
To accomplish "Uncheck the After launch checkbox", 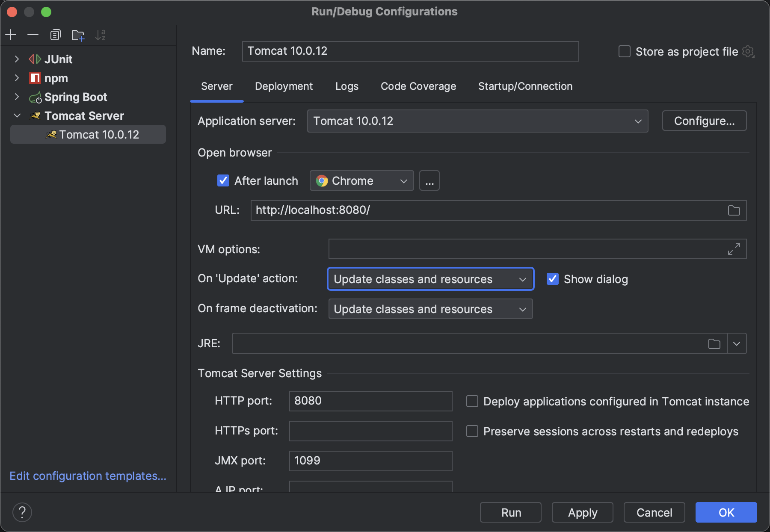I will pyautogui.click(x=223, y=180).
